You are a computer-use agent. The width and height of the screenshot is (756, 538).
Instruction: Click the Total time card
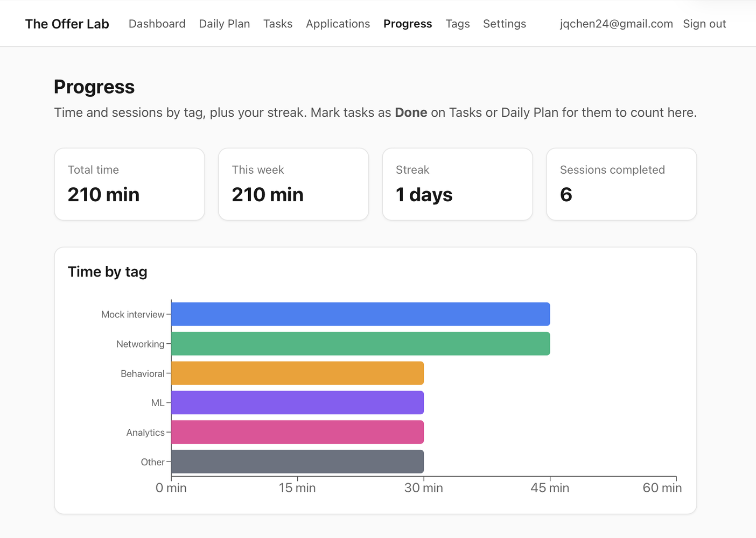pos(130,184)
